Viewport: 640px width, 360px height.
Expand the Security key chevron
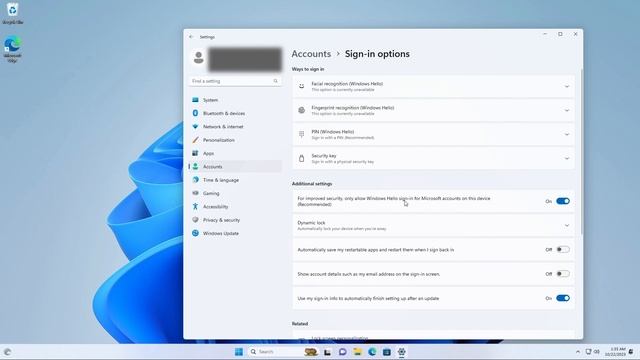pyautogui.click(x=567, y=158)
